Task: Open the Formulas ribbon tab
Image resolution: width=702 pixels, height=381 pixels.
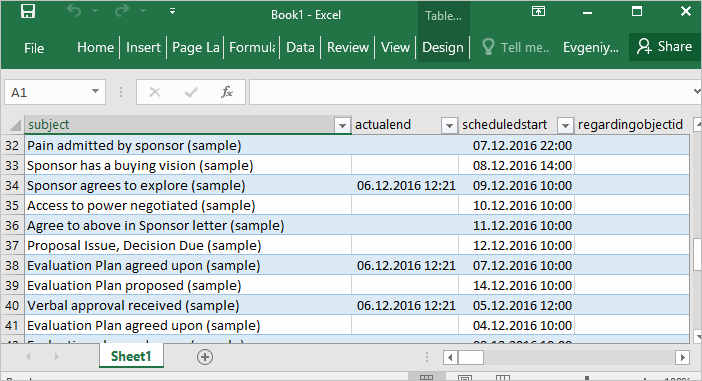Action: pyautogui.click(x=252, y=47)
